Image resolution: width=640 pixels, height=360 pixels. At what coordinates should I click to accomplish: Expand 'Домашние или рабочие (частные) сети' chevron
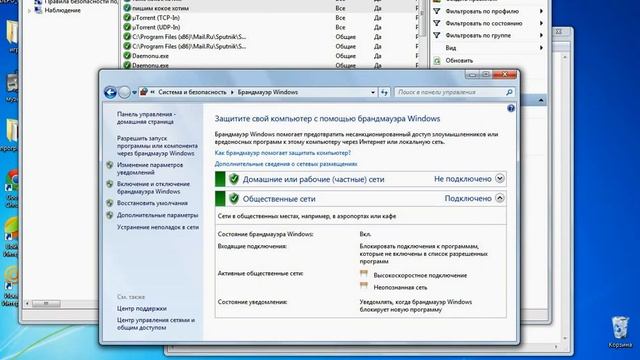500,178
